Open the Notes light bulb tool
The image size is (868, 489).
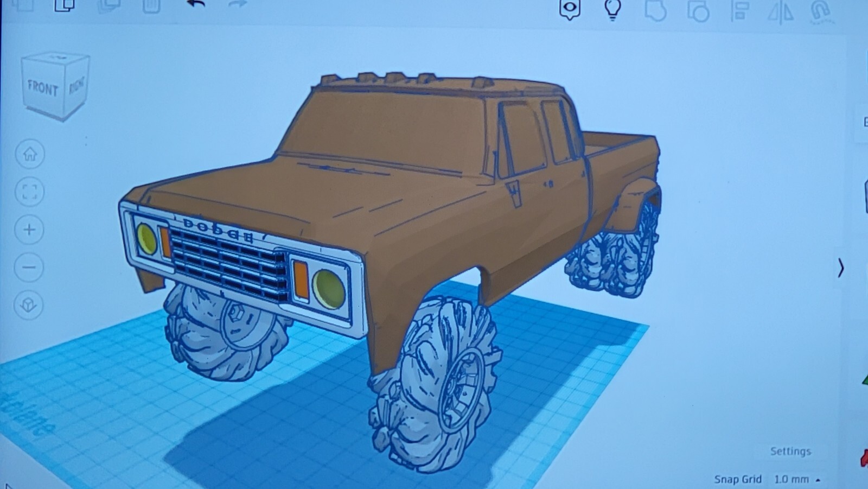click(x=612, y=9)
